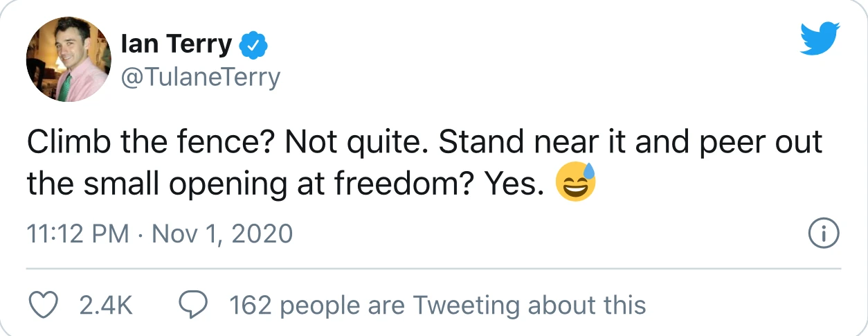Screen dimensions: 868x336
Task: Click the blue verified badge
Action: click(x=253, y=46)
